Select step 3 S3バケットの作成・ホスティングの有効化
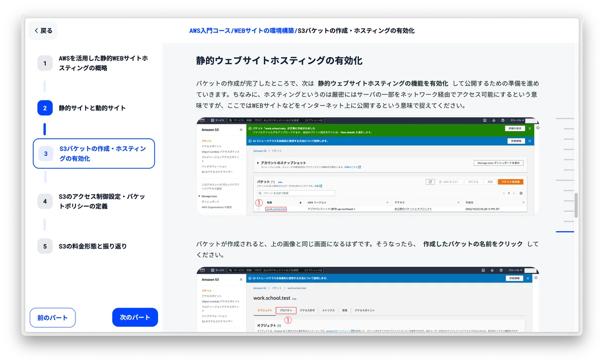Viewport: 604px width, 364px height. [94, 153]
